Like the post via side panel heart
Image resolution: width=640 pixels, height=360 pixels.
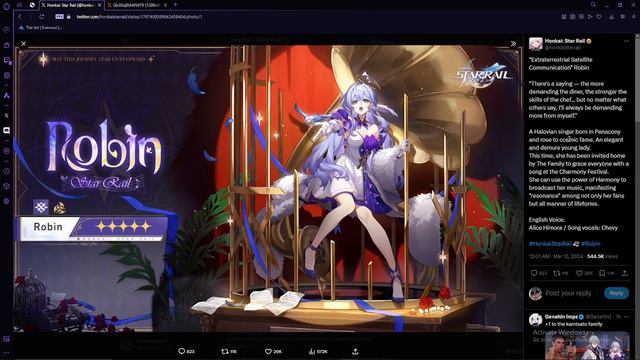(579, 273)
